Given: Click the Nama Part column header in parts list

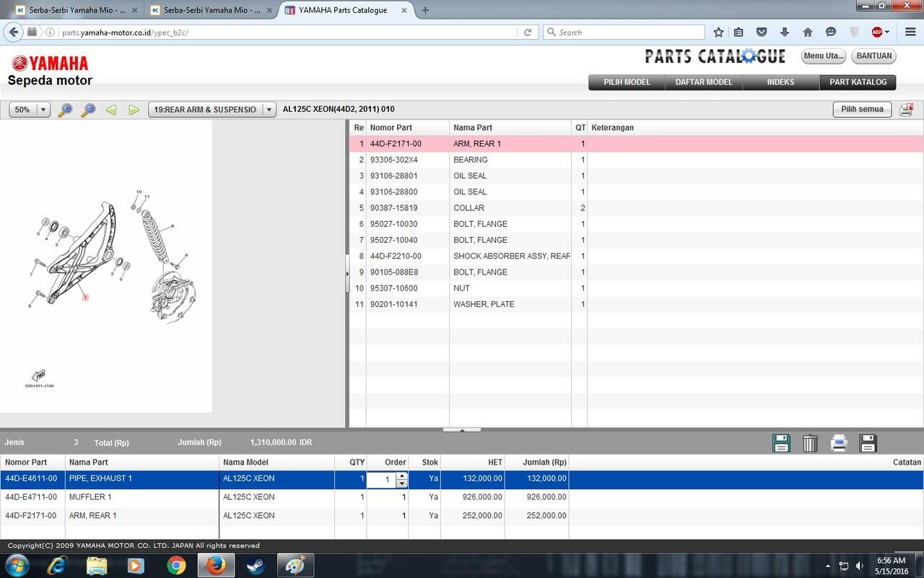Looking at the screenshot, I should pyautogui.click(x=510, y=128).
